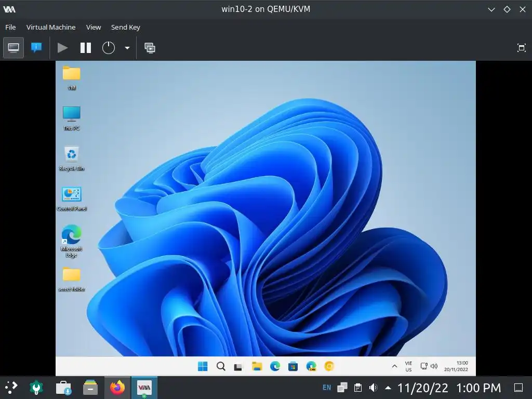Open the virt-manager window icon menu
532x399 pixels.
(9, 9)
